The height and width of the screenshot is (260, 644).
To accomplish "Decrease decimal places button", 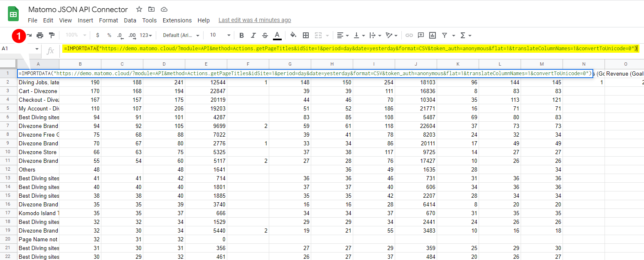I will click(120, 35).
